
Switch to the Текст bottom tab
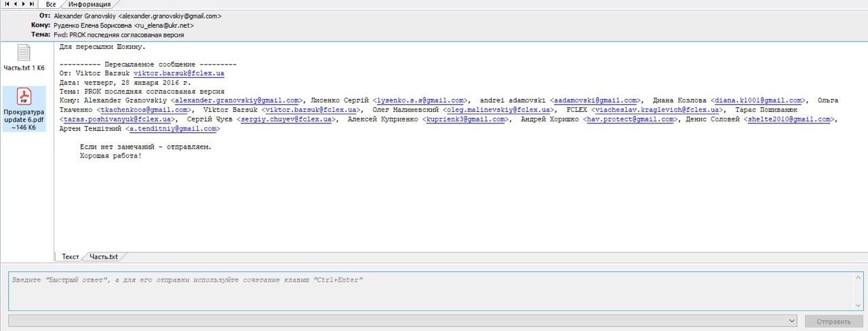tap(71, 257)
